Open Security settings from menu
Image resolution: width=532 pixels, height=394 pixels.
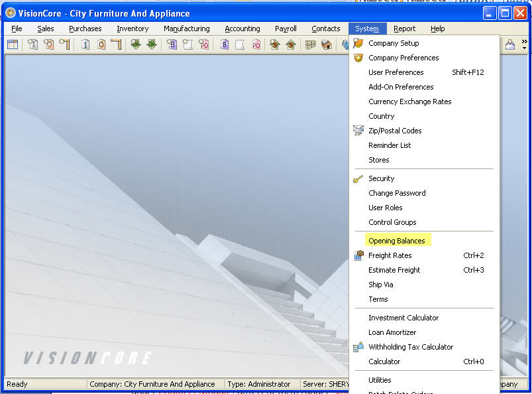click(x=424, y=178)
